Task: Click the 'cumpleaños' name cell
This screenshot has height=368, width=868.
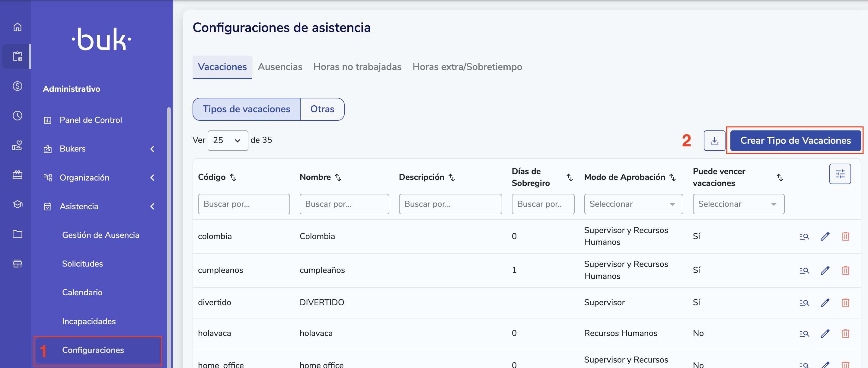Action: tap(322, 270)
